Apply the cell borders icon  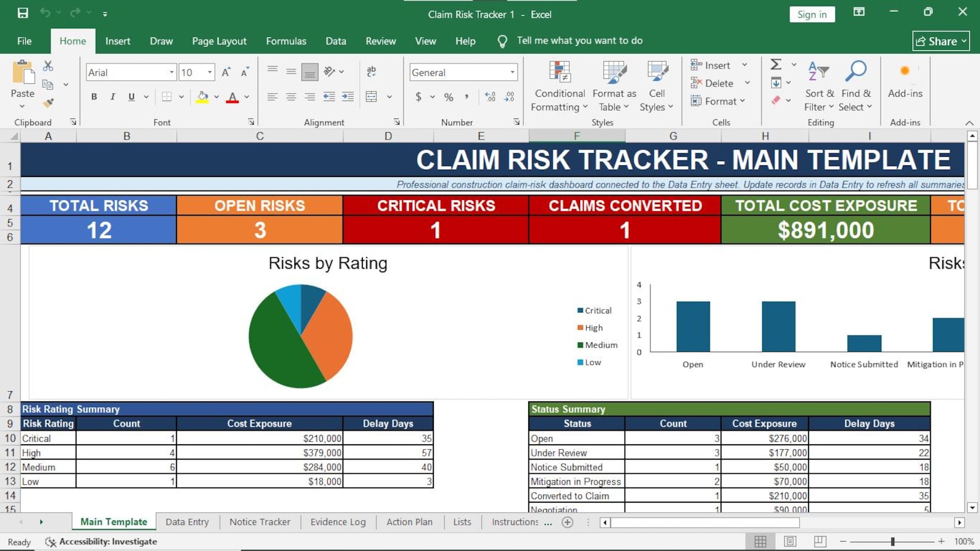point(167,97)
